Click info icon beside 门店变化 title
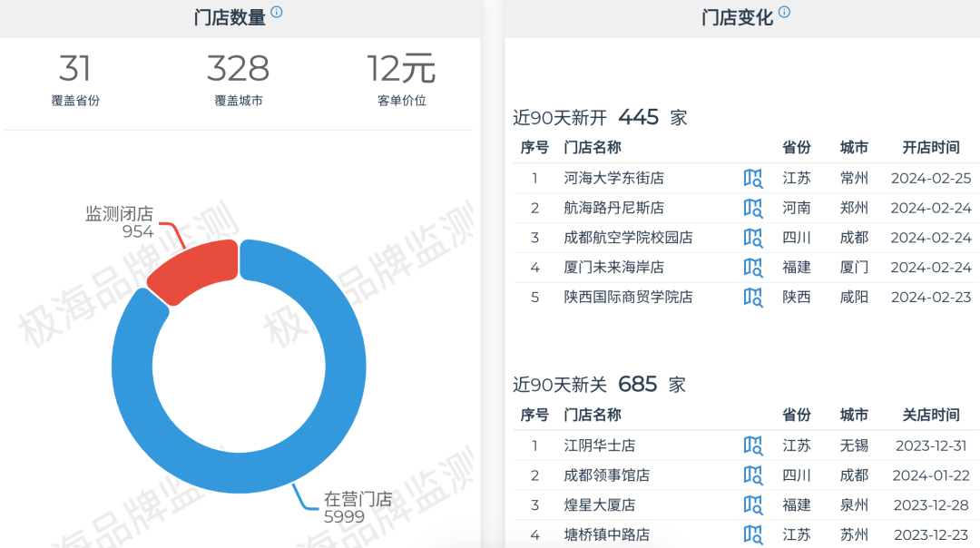Screen dimensions: 980x548 [784, 12]
